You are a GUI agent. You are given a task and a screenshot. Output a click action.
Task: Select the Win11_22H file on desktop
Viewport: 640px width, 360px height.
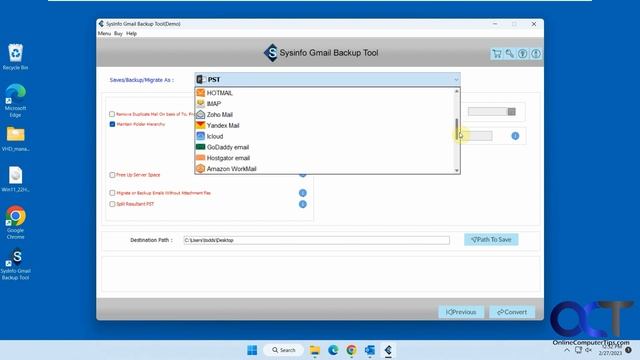[16, 180]
